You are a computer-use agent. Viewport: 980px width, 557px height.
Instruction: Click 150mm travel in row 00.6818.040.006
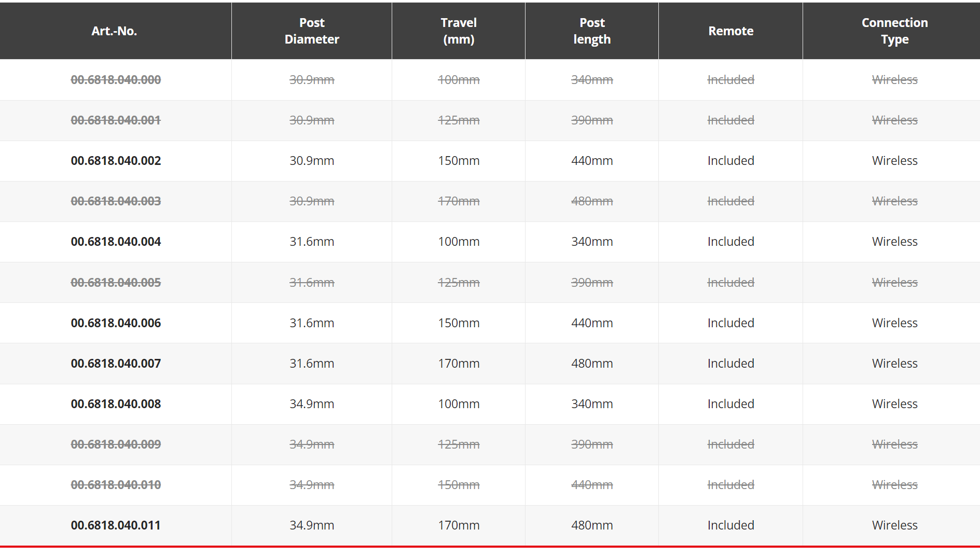point(459,323)
